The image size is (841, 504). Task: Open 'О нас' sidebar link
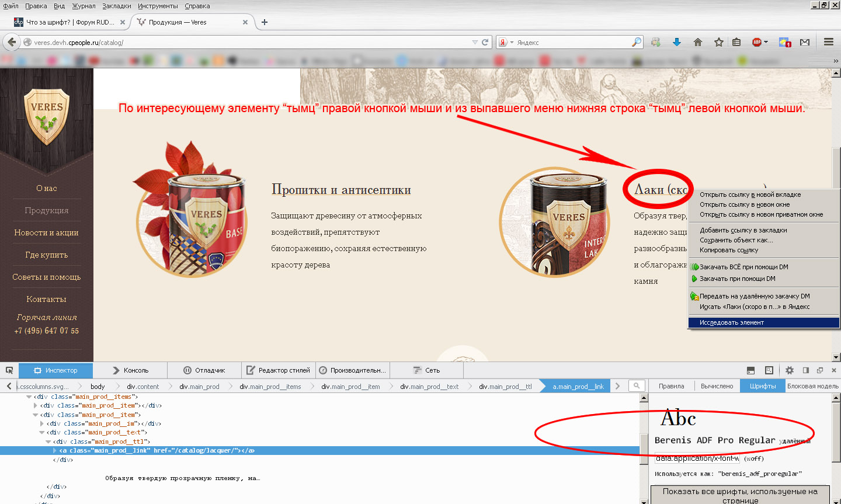[47, 188]
